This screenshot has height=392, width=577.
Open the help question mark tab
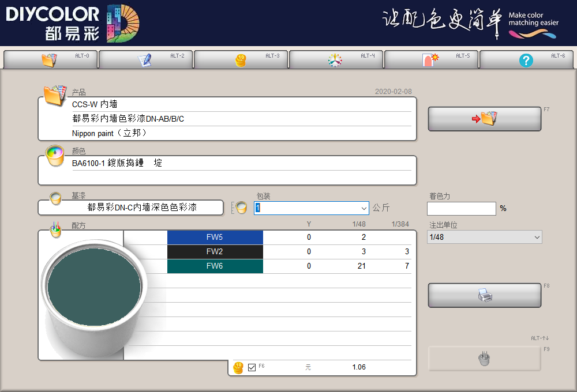tap(526, 60)
